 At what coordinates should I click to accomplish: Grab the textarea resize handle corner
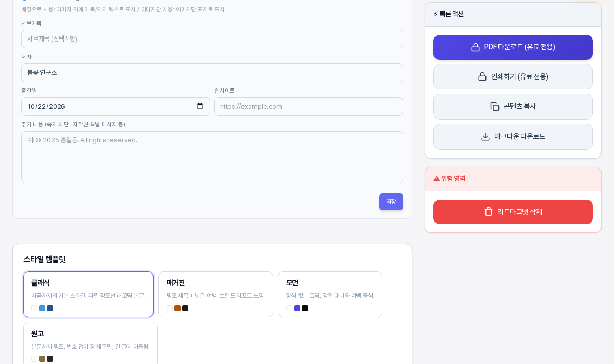click(x=400, y=180)
